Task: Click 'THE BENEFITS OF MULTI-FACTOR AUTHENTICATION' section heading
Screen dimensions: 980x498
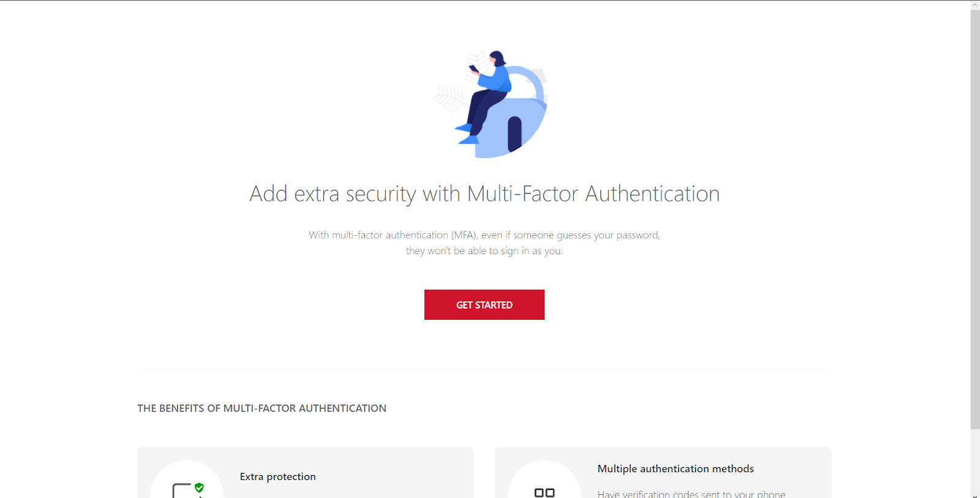Action: tap(262, 408)
